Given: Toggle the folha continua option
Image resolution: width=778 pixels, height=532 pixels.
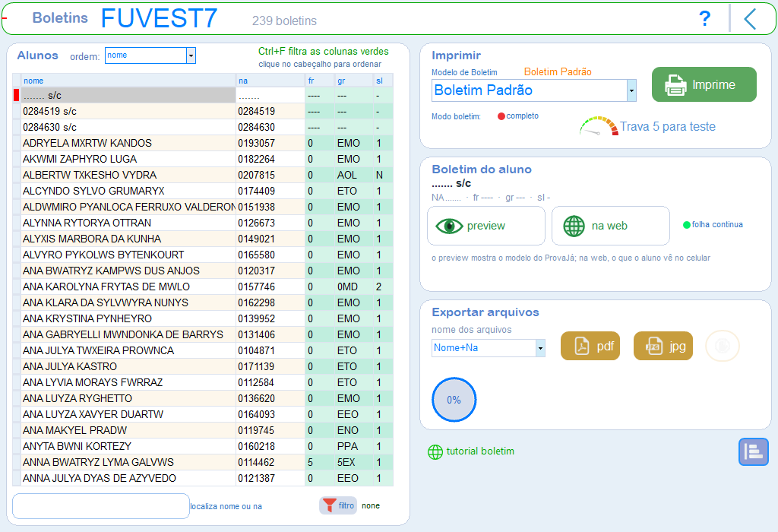Looking at the screenshot, I should (713, 225).
